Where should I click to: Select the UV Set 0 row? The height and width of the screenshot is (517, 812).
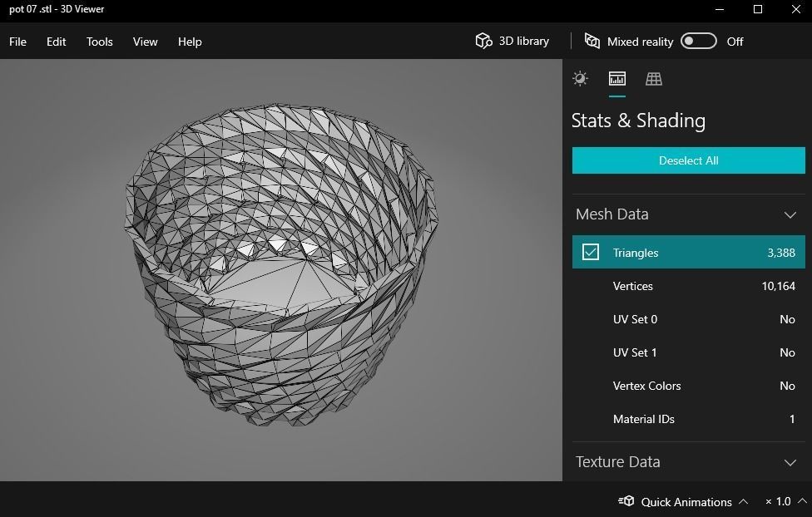tap(688, 319)
